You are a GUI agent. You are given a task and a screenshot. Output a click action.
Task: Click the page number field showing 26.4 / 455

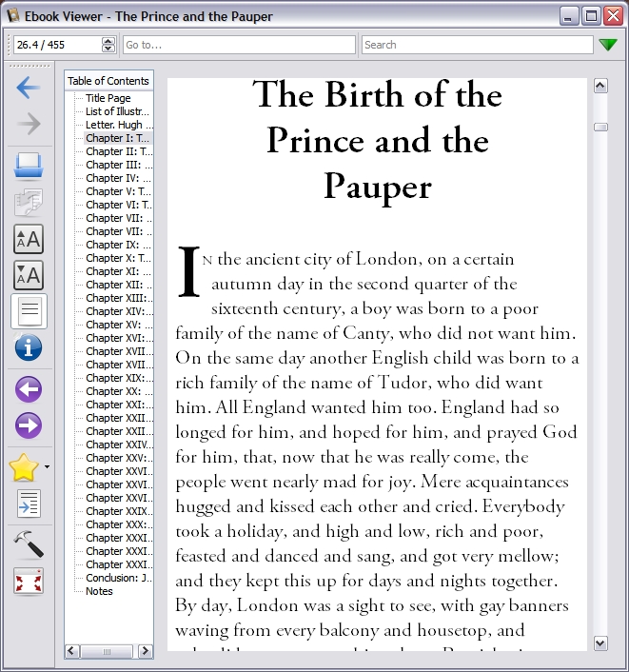point(57,45)
